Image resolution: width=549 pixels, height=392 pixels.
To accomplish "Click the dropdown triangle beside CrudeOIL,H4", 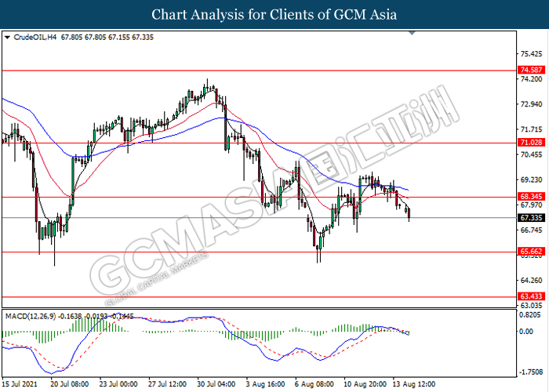I will tap(7, 38).
